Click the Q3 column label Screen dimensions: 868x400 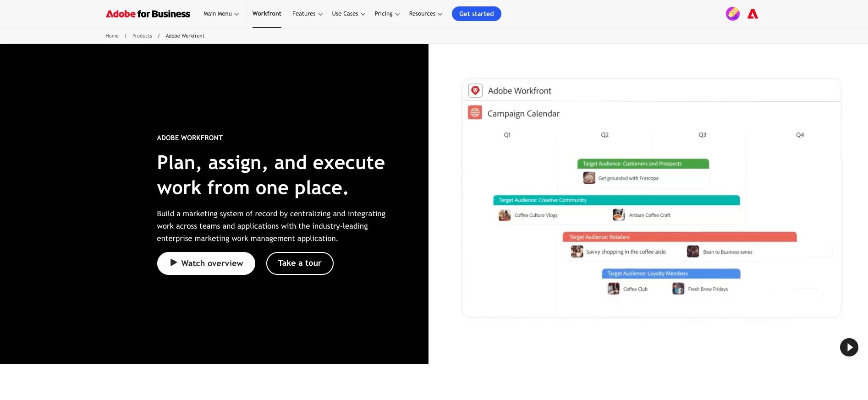click(702, 135)
